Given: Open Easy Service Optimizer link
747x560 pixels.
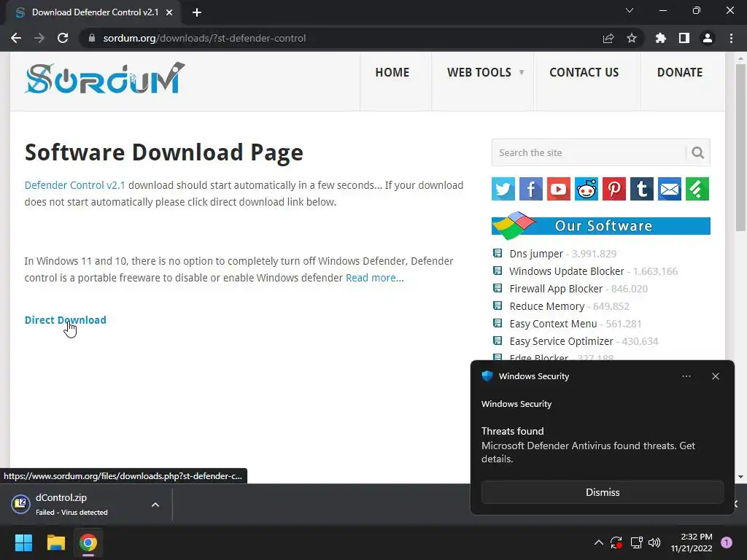Looking at the screenshot, I should pyautogui.click(x=561, y=341).
